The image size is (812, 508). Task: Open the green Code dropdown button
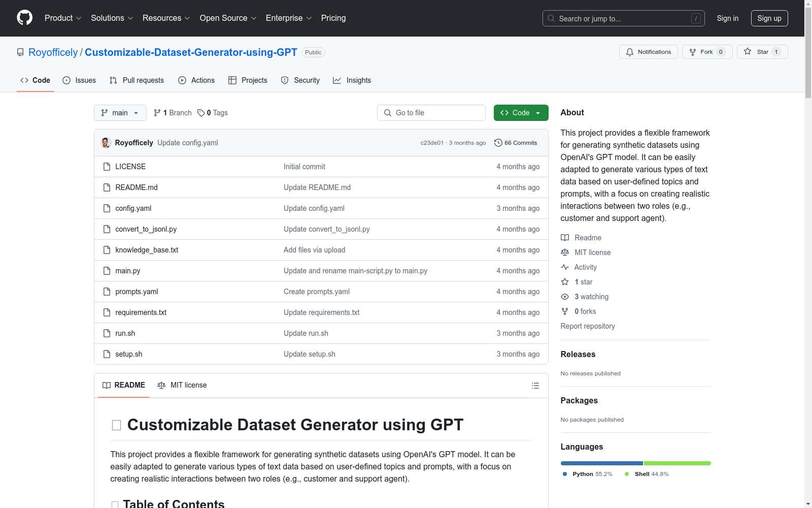point(521,113)
